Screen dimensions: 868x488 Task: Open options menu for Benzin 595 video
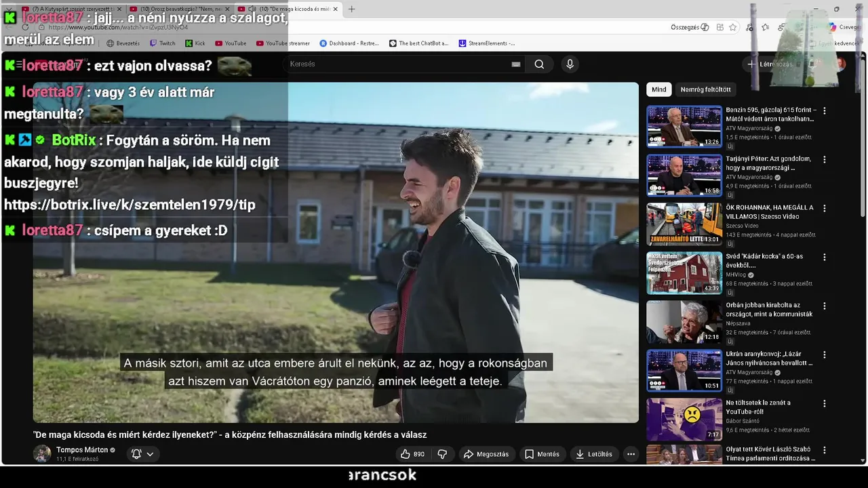825,111
